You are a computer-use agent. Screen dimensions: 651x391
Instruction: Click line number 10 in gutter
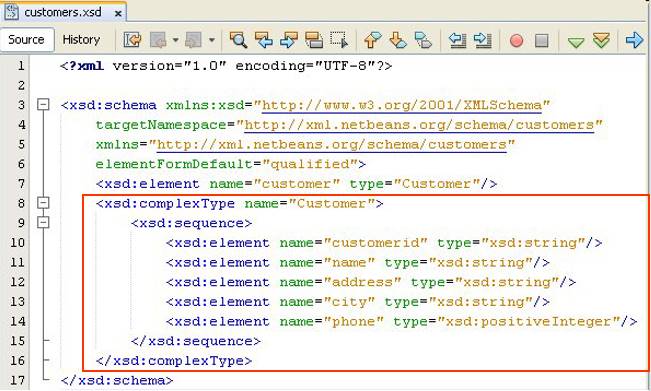pos(17,242)
